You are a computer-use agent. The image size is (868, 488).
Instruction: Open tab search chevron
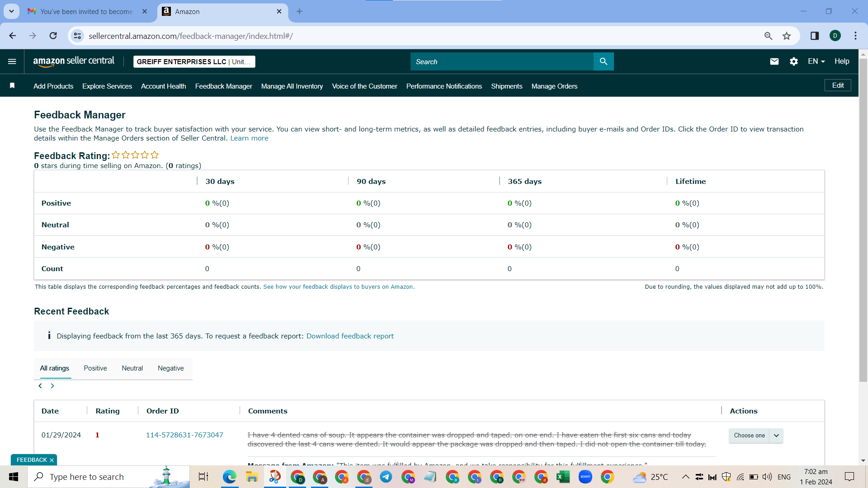click(11, 11)
